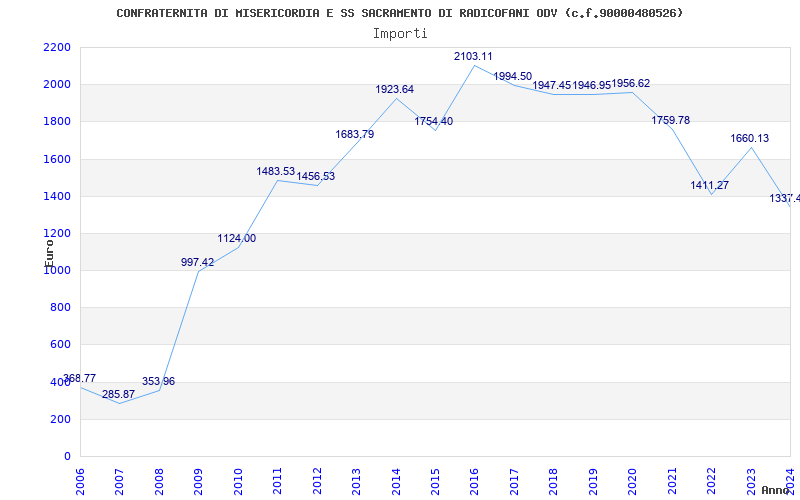Click the 2006 year label on x-axis
Viewport: 800px width, 500px height.
point(79,481)
